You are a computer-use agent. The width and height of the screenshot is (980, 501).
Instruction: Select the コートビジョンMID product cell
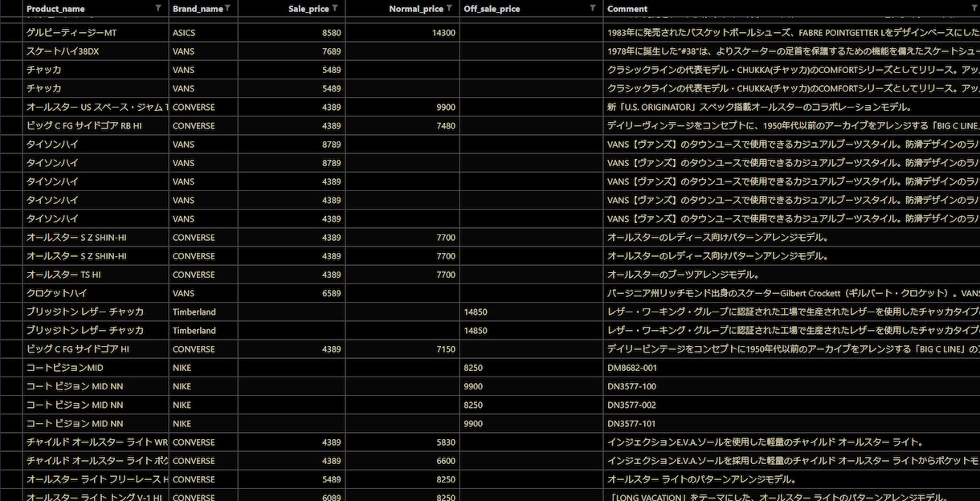pos(96,368)
